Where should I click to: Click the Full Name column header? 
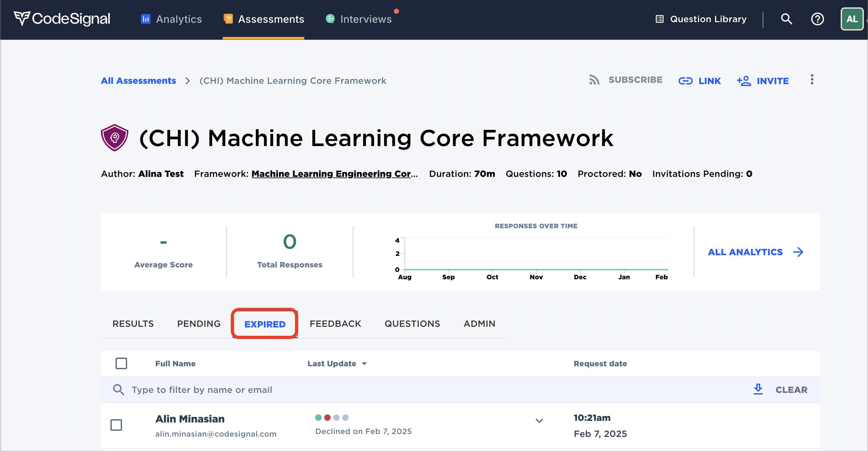point(175,363)
